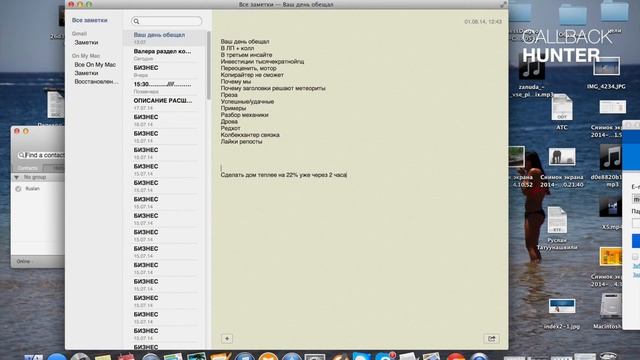Click line Копирайтер не сможет in note
Image resolution: width=640 pixels, height=360 pixels.
pyautogui.click(x=252, y=75)
